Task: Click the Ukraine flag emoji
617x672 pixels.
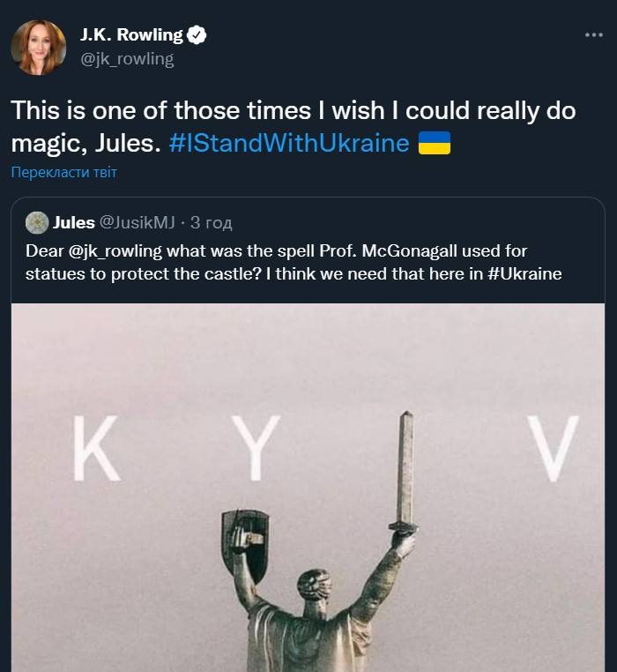Action: [x=434, y=143]
